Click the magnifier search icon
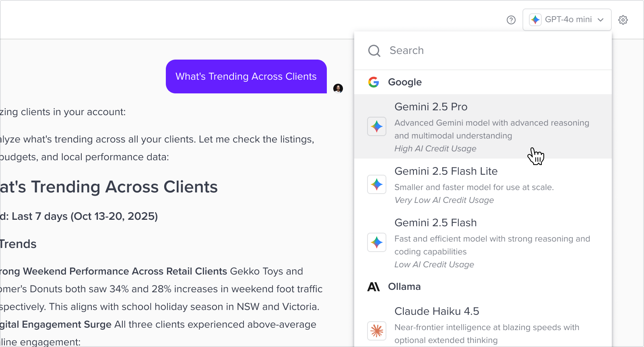 point(374,51)
